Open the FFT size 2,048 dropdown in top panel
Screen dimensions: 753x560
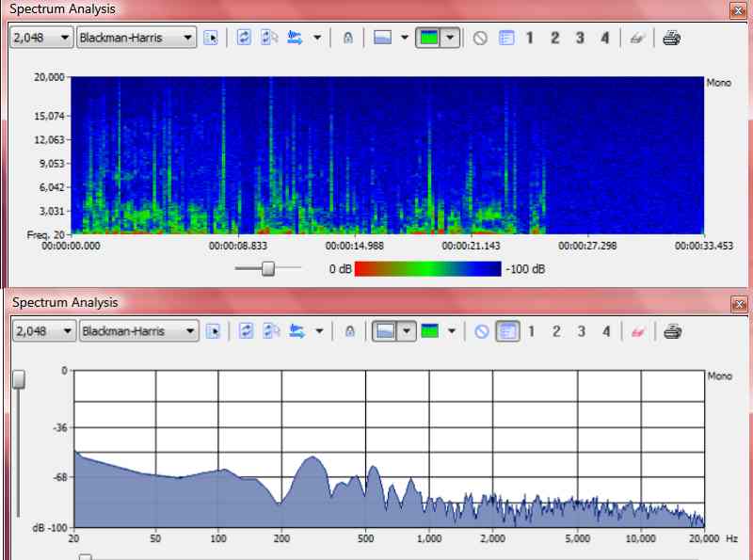click(x=64, y=39)
